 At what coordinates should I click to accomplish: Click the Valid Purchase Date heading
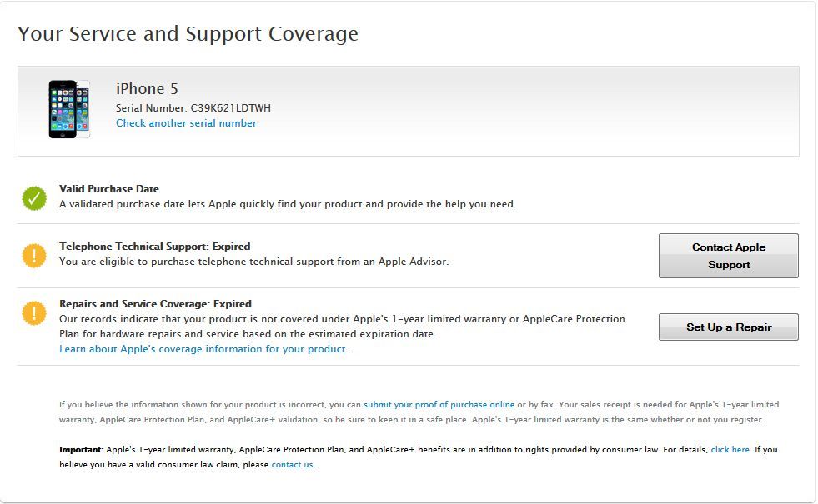point(109,189)
